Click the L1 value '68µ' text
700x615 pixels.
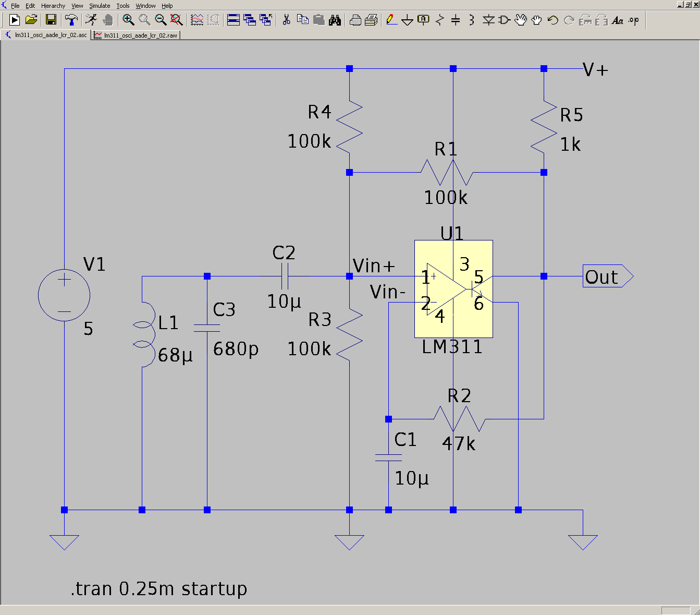point(175,355)
